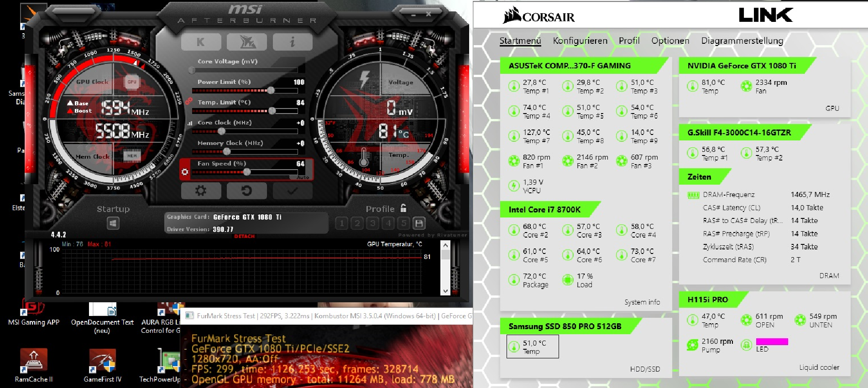This screenshot has width=868, height=388.
Task: Open Kombustor with the K button in Afterburner
Action: [201, 42]
